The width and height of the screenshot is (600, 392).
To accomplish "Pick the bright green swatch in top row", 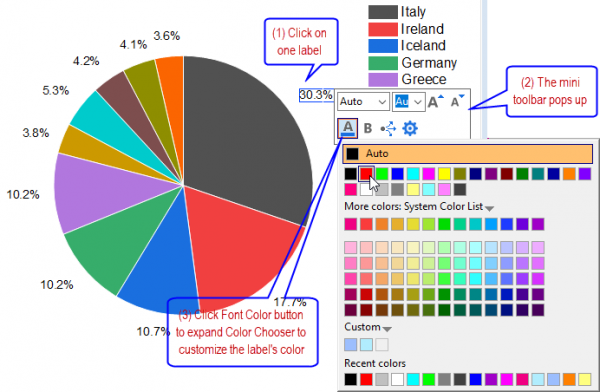I will click(382, 174).
